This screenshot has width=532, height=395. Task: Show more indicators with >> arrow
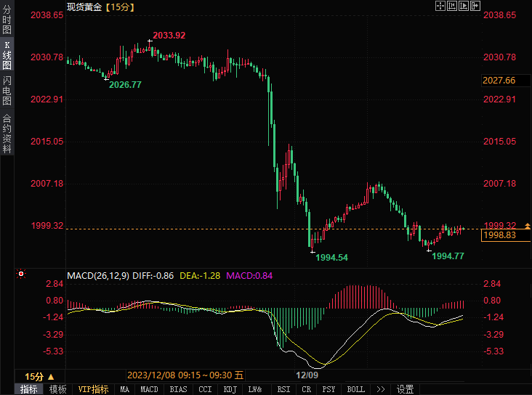381,389
